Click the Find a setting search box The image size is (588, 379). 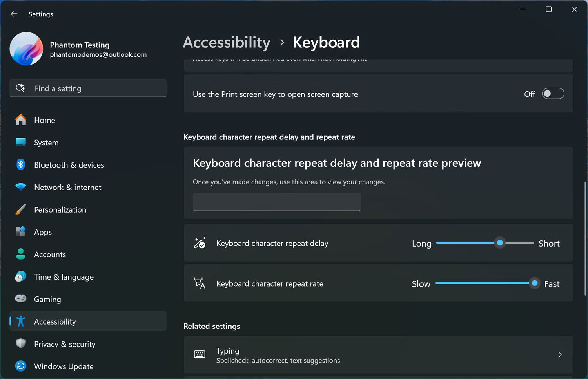point(88,88)
